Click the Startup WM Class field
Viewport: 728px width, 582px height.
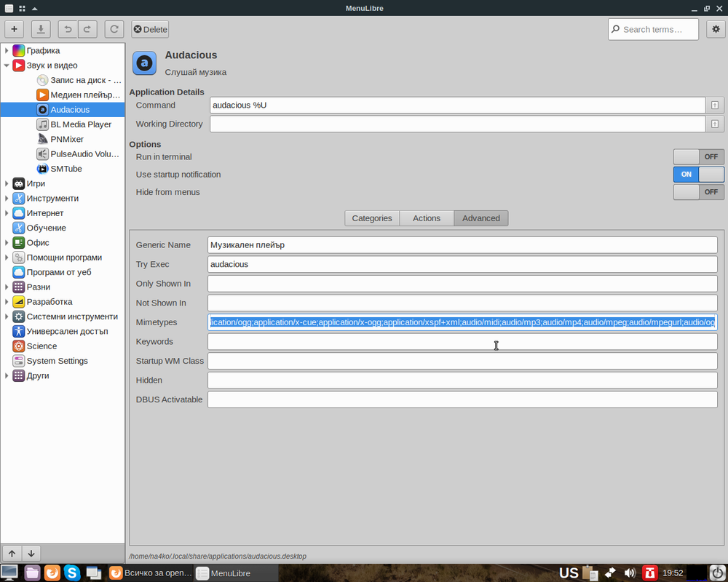click(x=462, y=361)
